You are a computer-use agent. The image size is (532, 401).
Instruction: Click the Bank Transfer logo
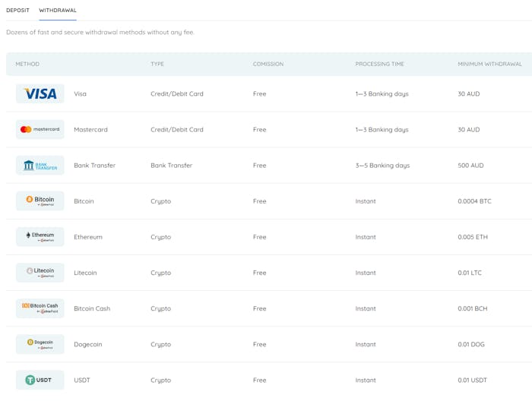click(40, 166)
